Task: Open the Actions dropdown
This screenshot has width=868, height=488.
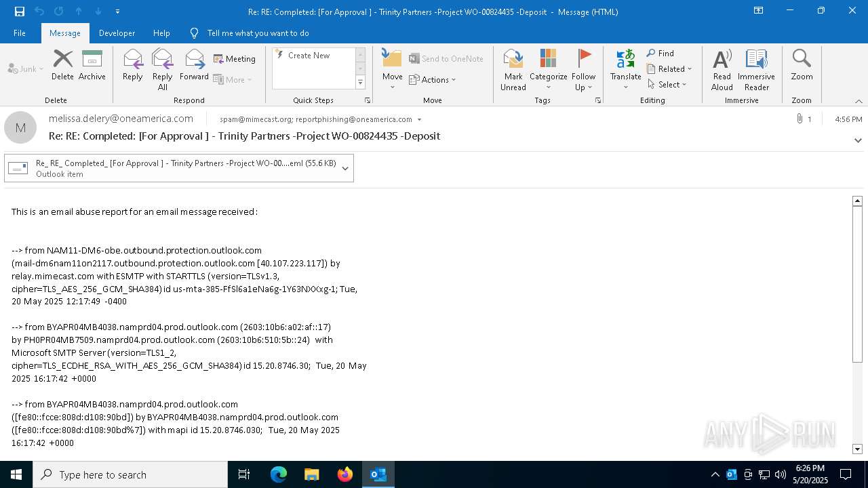Action: 433,79
